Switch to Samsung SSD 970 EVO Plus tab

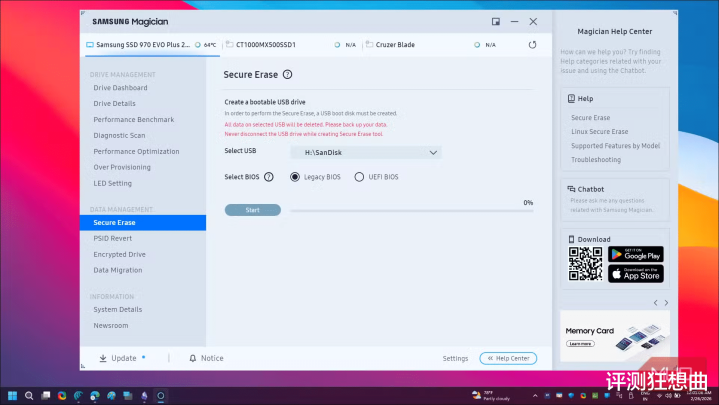click(152, 45)
